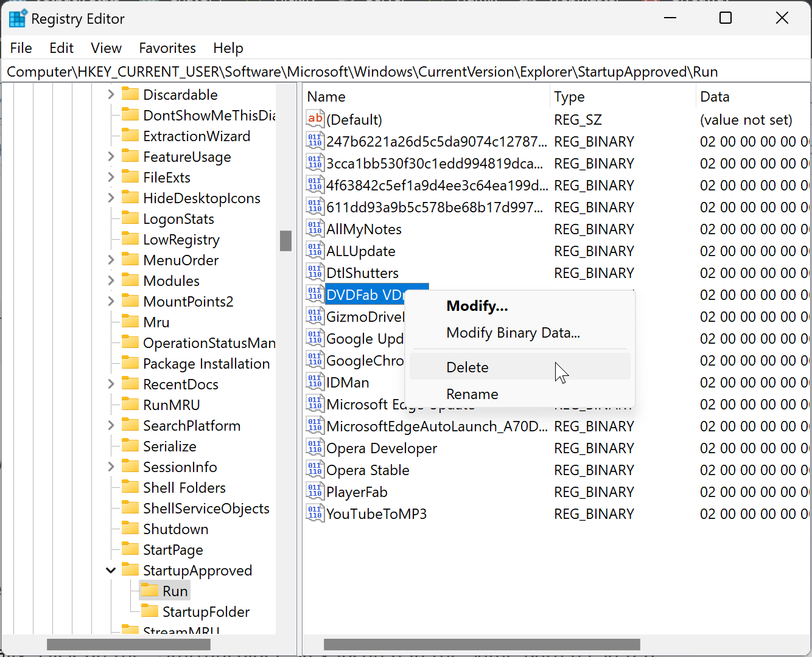This screenshot has height=657, width=812.
Task: Click the LogonStats folder icon
Action: (130, 218)
